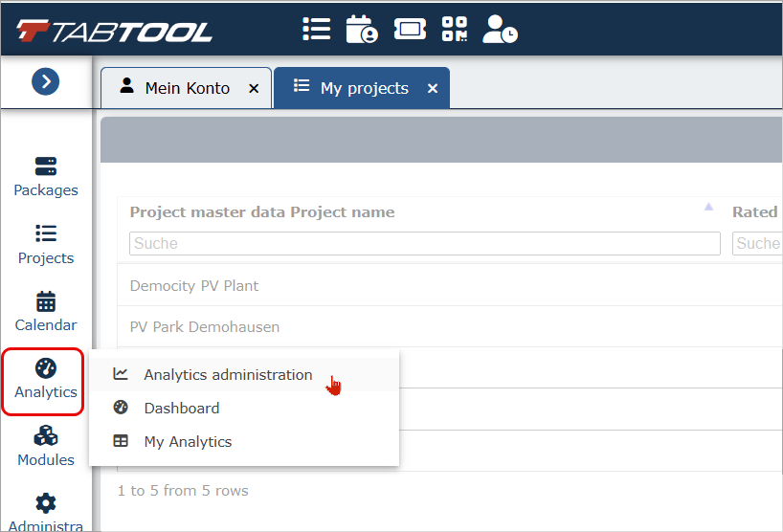Open the Democity PV Plant project row

click(x=450, y=285)
